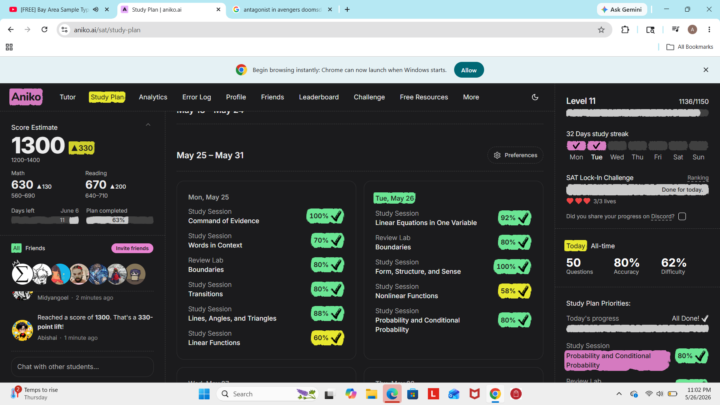The image size is (720, 405).
Task: Switch stats to Today
Action: (575, 246)
